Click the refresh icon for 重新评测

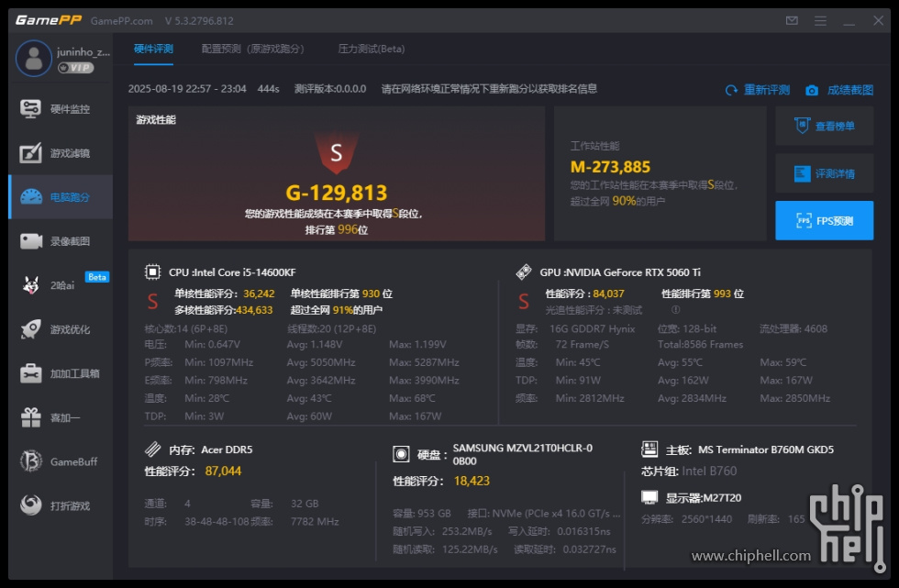[x=731, y=91]
